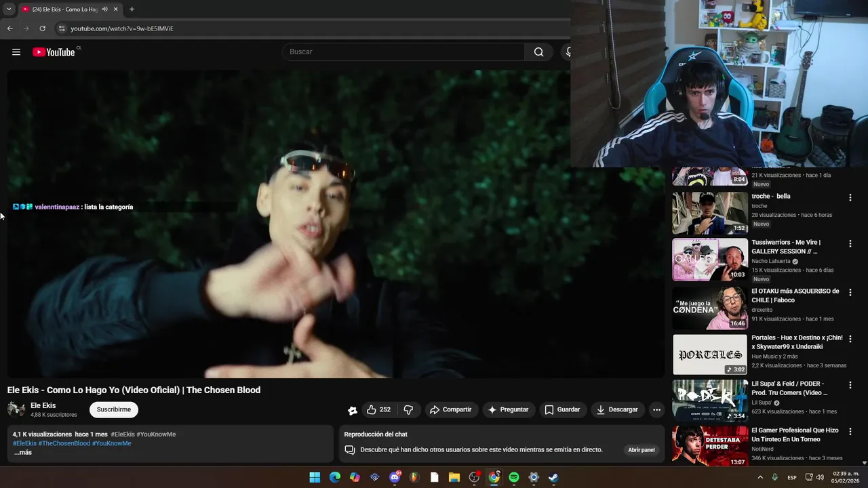Open the volume speaker tray icon
868x488 pixels.
(820, 477)
